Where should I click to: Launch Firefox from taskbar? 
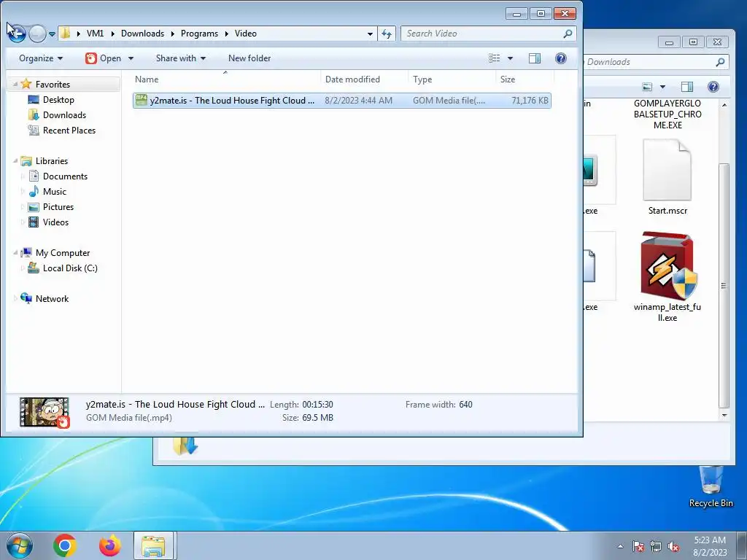pos(109,545)
